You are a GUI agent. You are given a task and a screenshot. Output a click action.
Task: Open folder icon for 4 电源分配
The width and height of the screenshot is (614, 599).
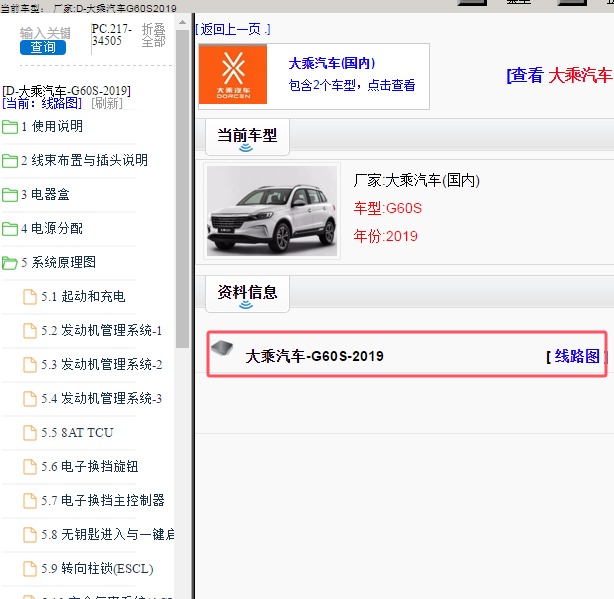point(10,229)
